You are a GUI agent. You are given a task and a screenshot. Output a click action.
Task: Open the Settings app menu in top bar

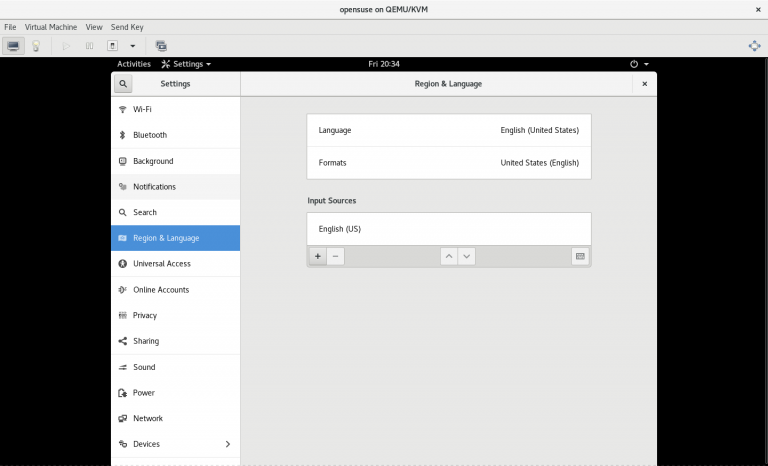[186, 64]
